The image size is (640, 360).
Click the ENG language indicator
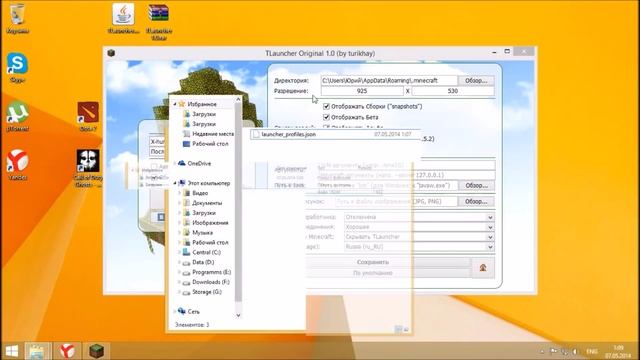(x=592, y=351)
